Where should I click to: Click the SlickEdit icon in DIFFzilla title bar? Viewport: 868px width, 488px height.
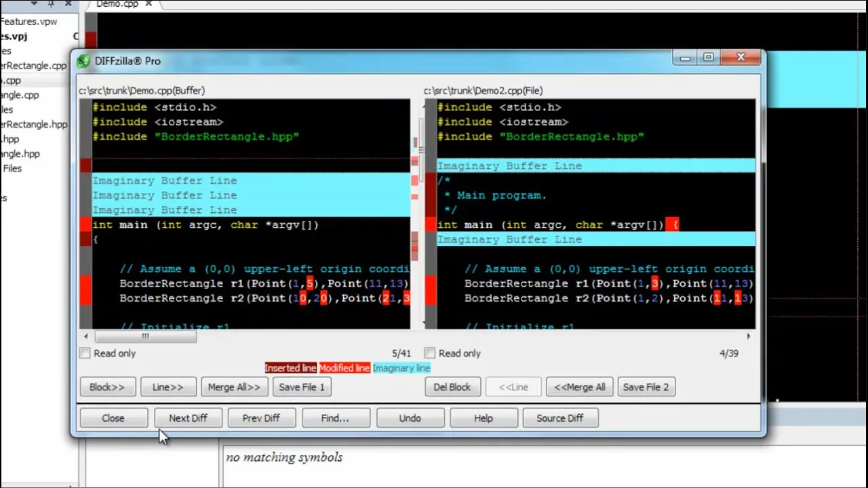(x=83, y=61)
